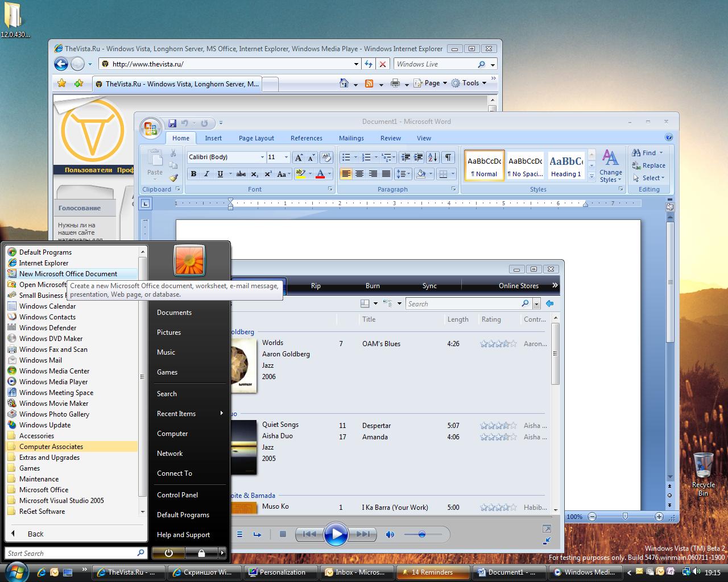Expand the Recent Items submenu arrow
The image size is (728, 582).
[x=221, y=413]
